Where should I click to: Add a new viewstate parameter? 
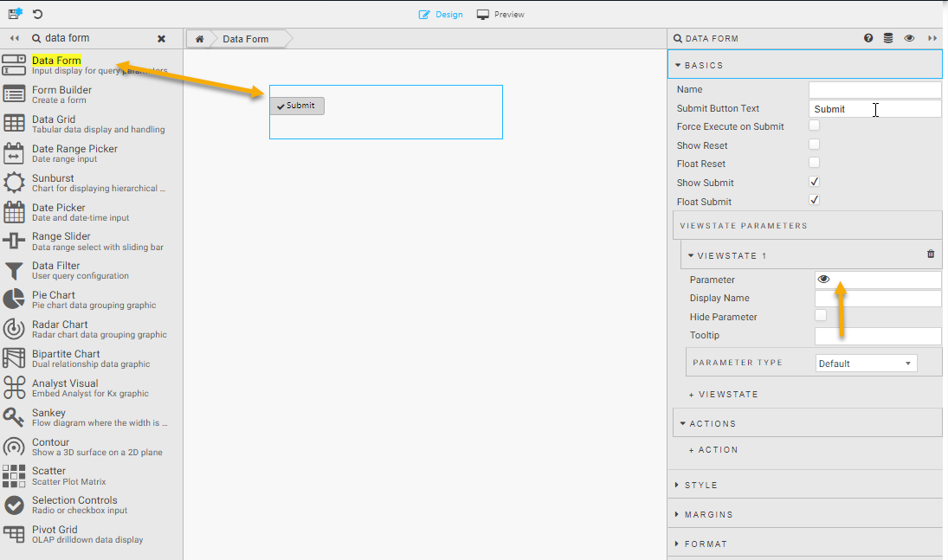click(x=724, y=395)
